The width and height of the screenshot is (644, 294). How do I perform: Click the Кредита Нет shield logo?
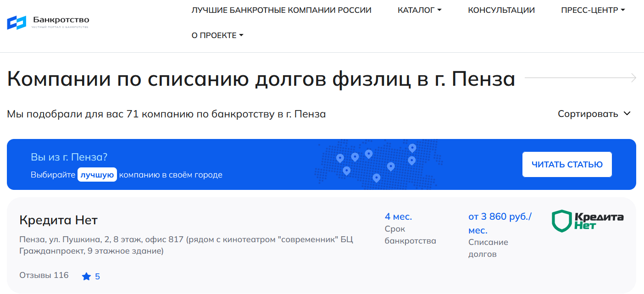(x=587, y=221)
